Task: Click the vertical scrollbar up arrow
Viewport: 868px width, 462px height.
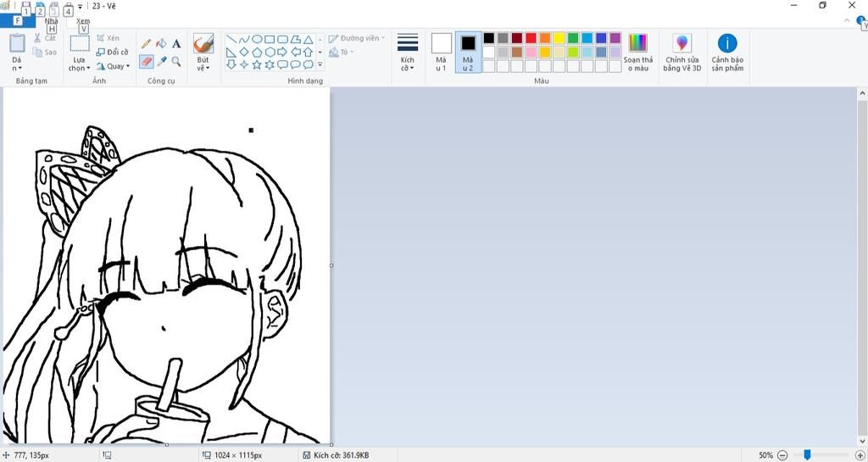Action: pyautogui.click(x=862, y=93)
